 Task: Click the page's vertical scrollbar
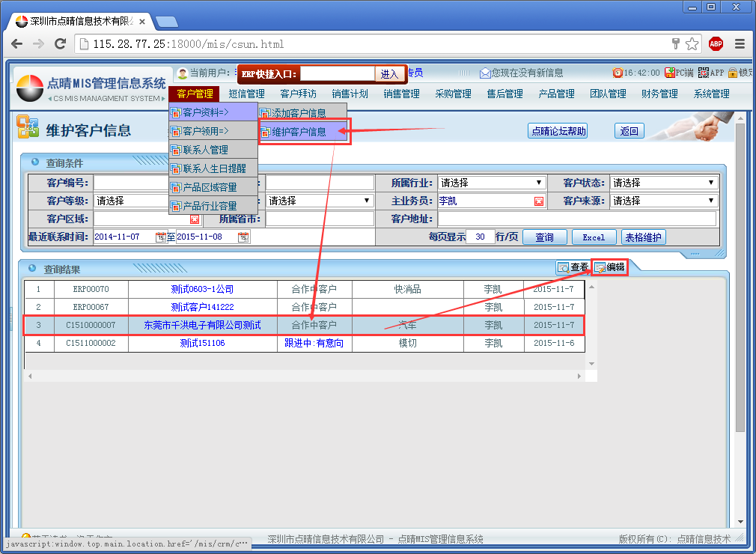point(740,299)
